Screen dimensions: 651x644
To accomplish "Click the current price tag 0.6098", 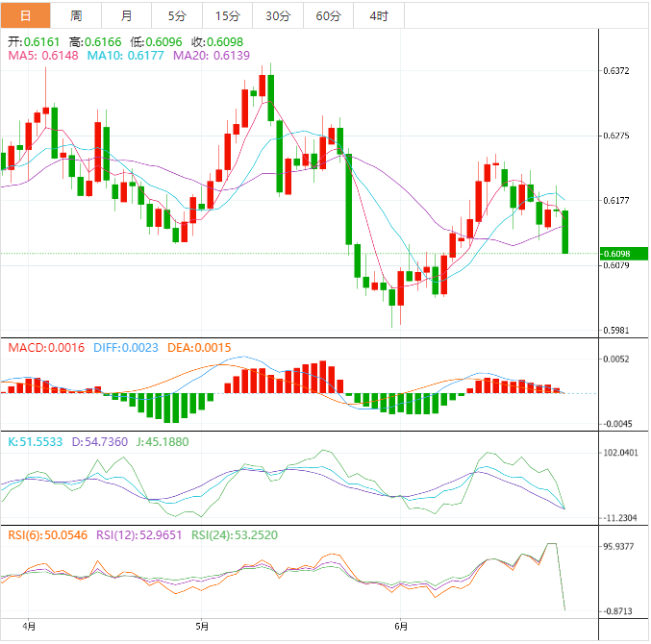I will [615, 254].
